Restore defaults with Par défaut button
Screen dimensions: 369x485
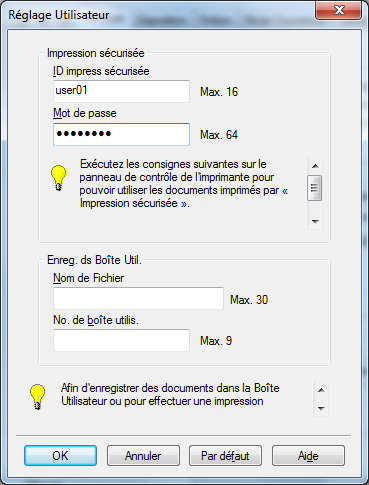tap(225, 456)
